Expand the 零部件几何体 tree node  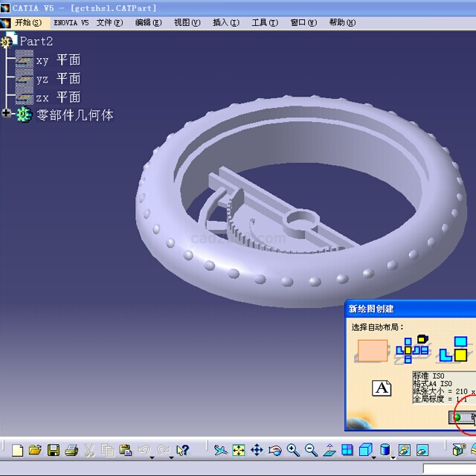tap(7, 115)
